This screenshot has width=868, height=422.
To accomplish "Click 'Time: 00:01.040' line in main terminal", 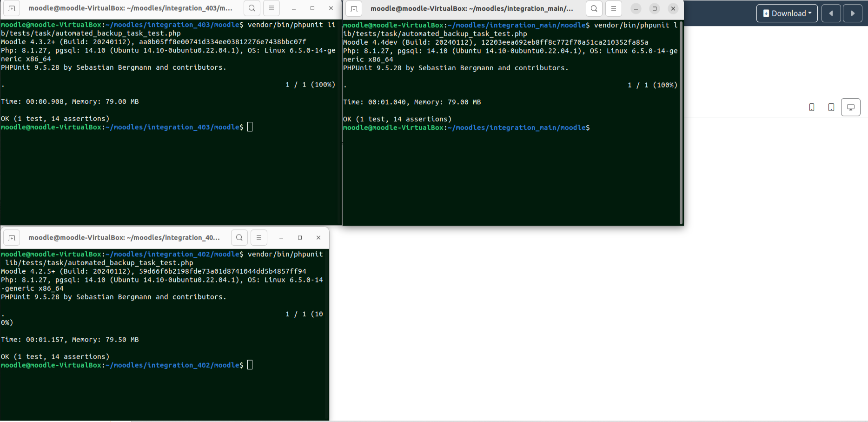I will pyautogui.click(x=412, y=102).
